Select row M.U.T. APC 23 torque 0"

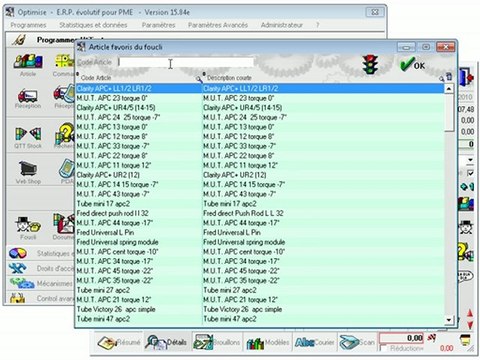[x=260, y=98]
